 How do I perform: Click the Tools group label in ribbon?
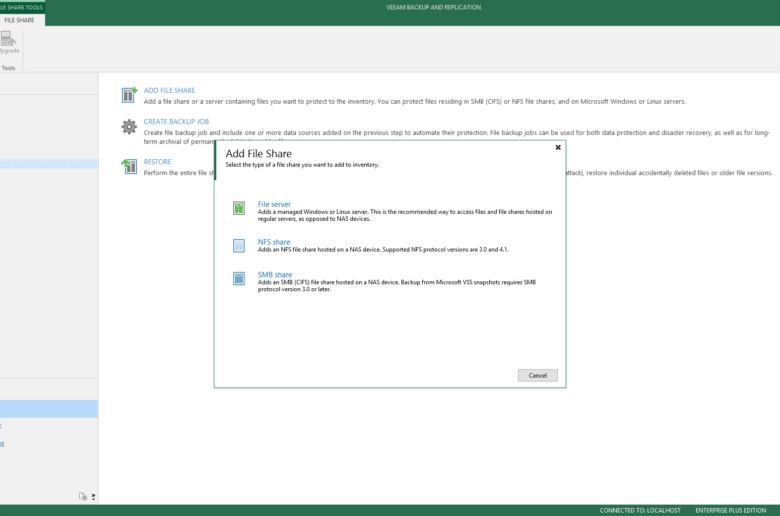(8, 68)
